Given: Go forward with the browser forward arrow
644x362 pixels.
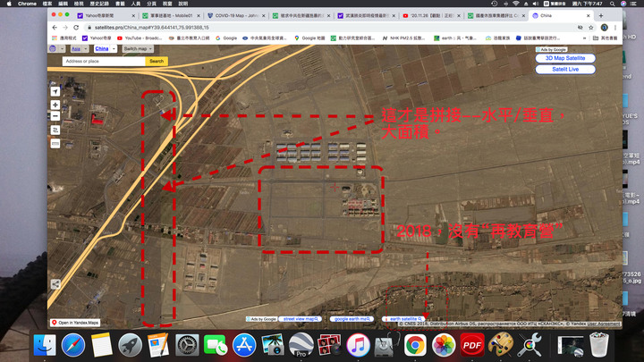Looking at the screenshot, I should 65,28.
